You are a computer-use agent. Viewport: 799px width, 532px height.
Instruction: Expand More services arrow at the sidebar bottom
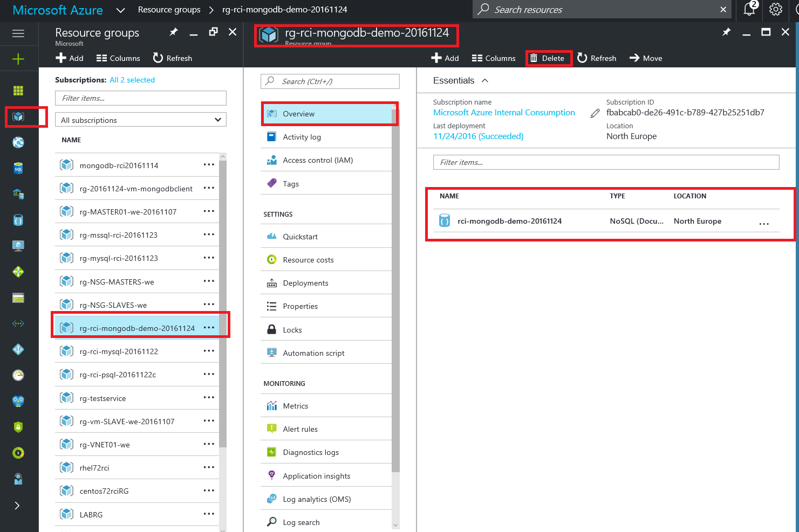[17, 506]
